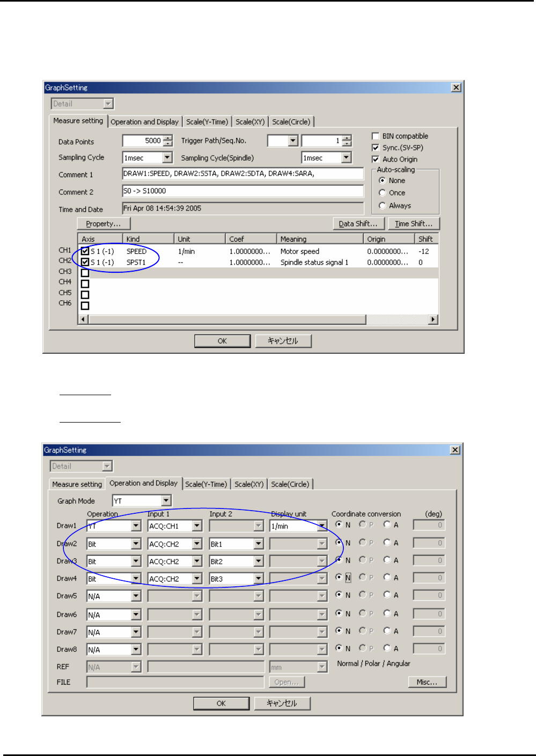Switch to the Scale(Y-Time) tab in upper dialog
This screenshot has width=536, height=756.
click(x=207, y=122)
